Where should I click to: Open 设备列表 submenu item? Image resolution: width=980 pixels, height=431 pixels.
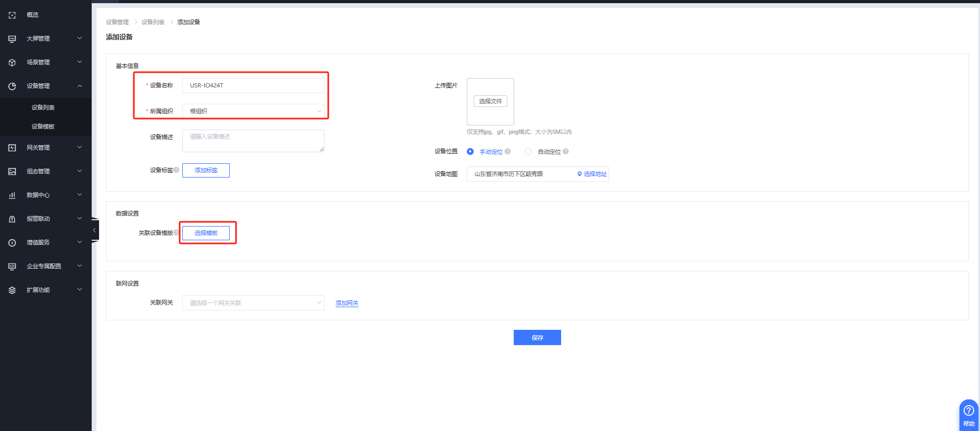click(43, 107)
